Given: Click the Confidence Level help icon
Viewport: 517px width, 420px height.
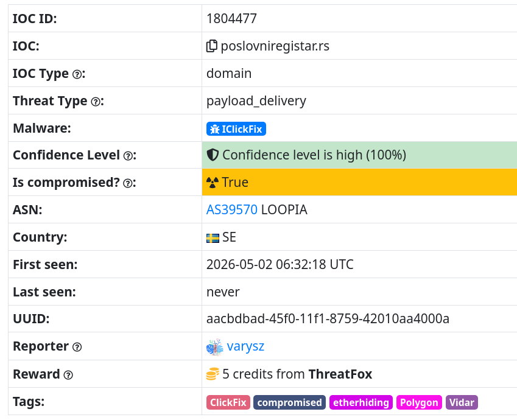Looking at the screenshot, I should point(128,156).
